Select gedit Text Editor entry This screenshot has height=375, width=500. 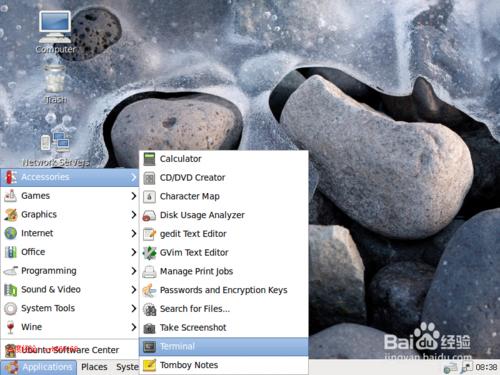pos(224,234)
